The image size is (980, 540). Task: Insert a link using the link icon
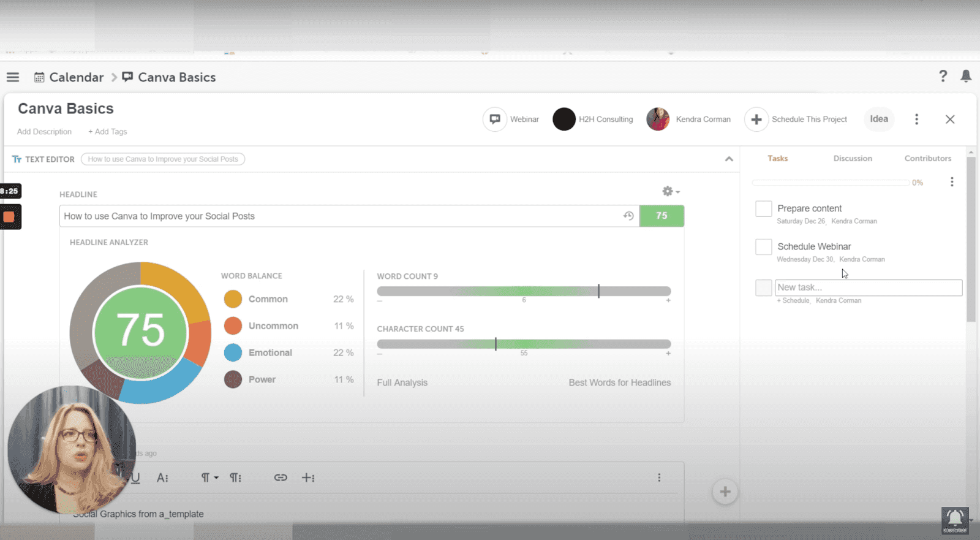281,477
